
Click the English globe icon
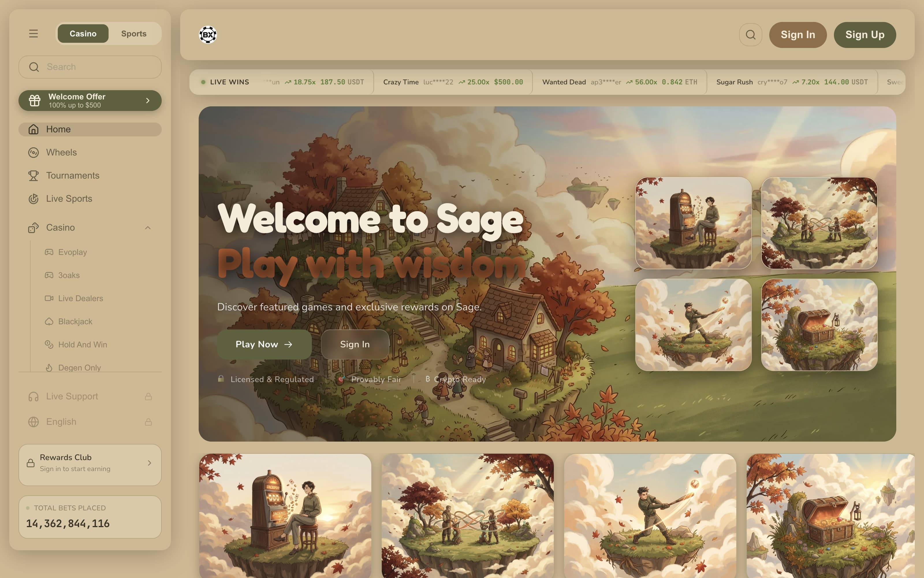tap(33, 422)
